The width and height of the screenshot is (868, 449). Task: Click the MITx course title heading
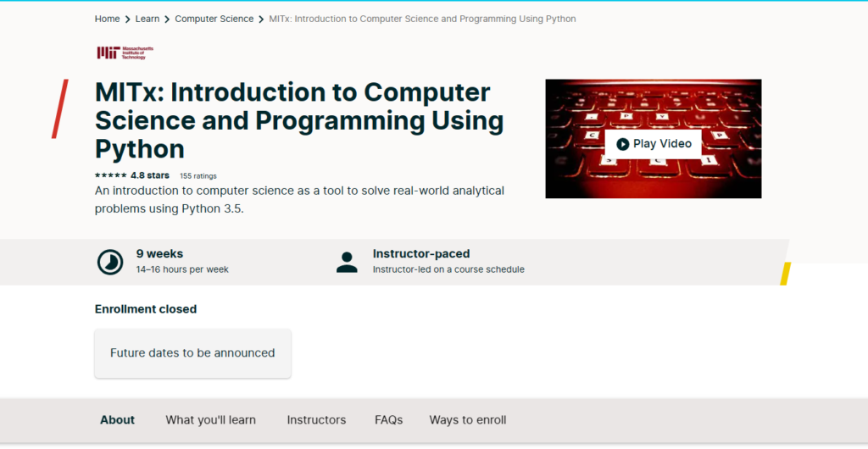(x=299, y=120)
